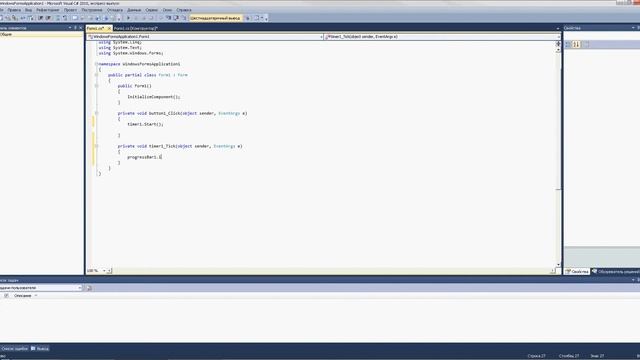Click the Знак 27 status bar entry
The image size is (640, 360).
[x=597, y=356]
